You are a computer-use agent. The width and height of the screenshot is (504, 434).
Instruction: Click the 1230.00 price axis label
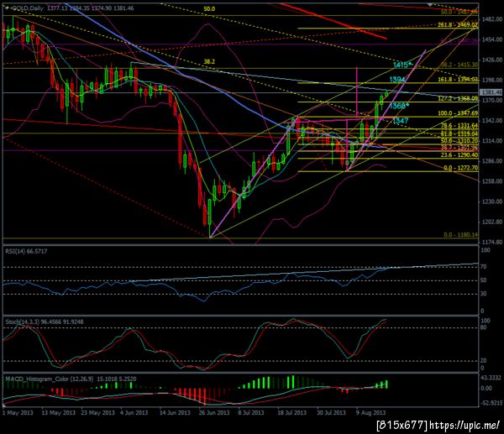491,201
